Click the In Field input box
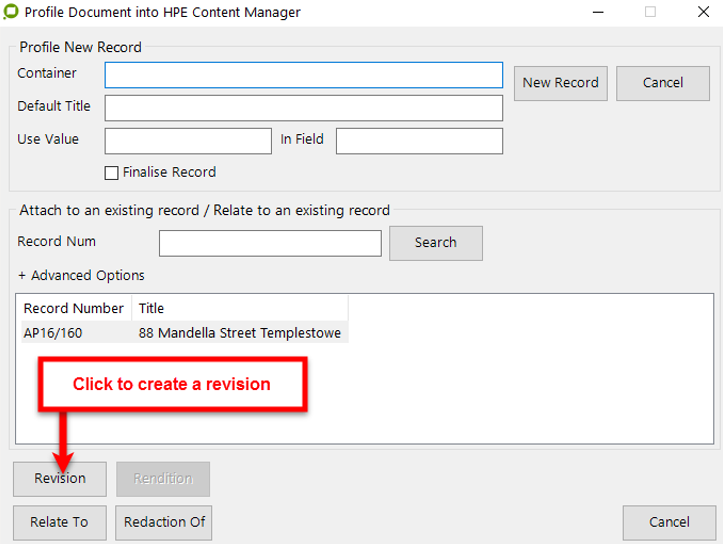This screenshot has width=723, height=544. pos(419,141)
